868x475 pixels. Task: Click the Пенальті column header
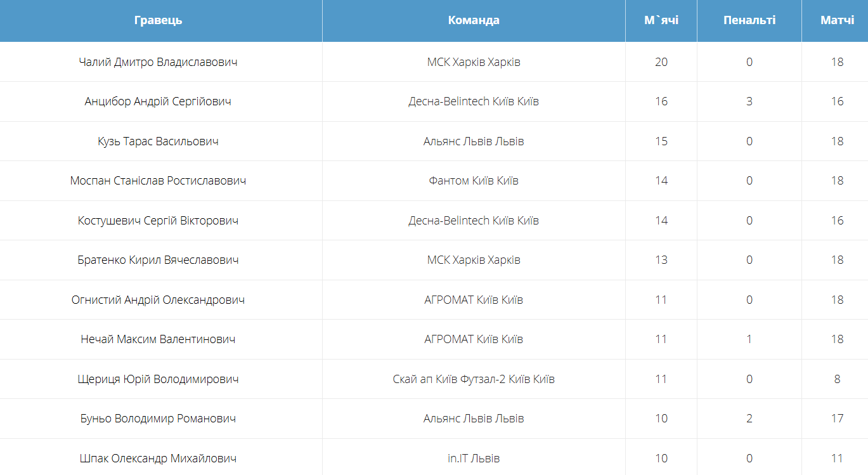point(749,20)
